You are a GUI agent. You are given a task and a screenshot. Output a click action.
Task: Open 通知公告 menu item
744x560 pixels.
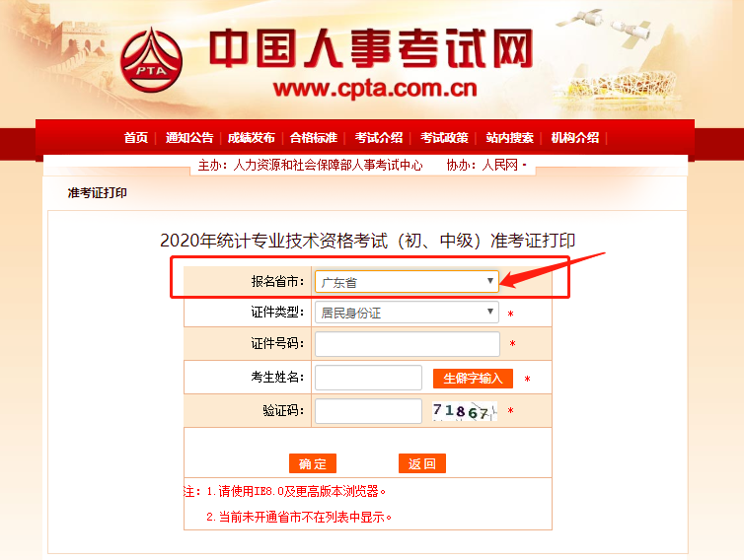coord(188,137)
